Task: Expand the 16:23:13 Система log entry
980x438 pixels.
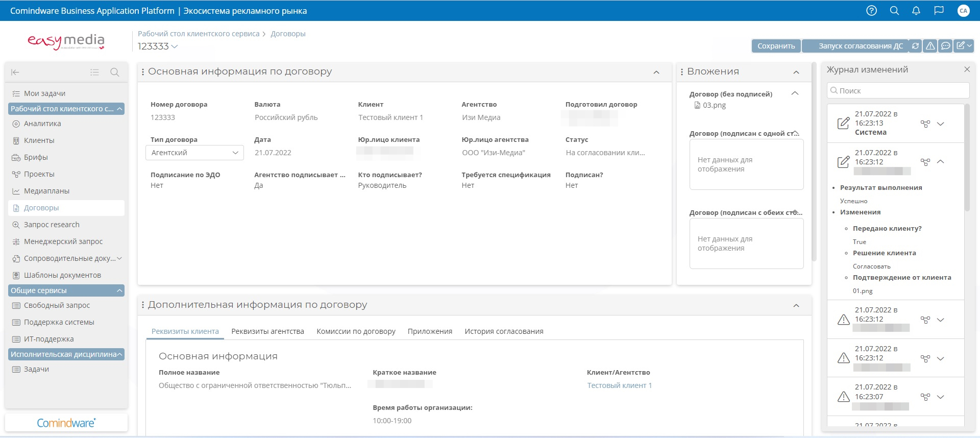Action: click(x=941, y=124)
